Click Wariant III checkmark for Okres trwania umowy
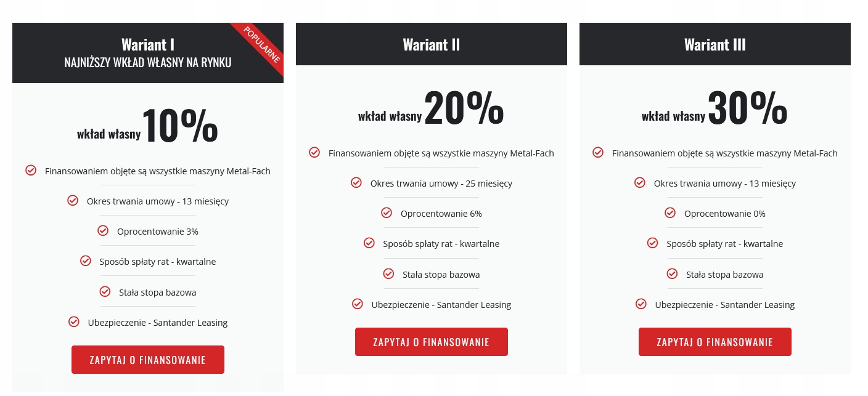 coord(640,183)
